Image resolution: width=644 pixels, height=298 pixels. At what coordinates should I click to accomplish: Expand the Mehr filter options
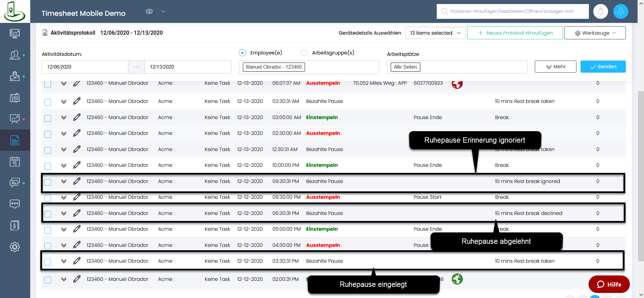[x=555, y=67]
